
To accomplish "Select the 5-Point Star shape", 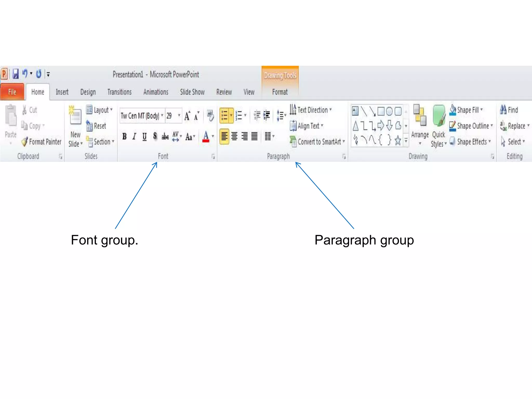I will (x=398, y=141).
